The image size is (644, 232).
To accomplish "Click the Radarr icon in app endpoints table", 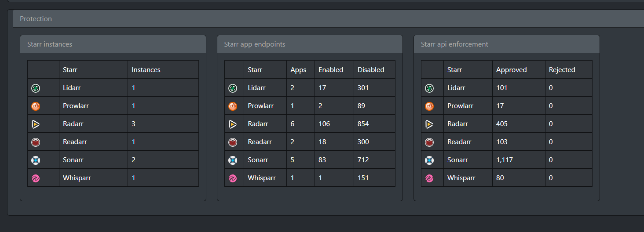I will coord(233,124).
